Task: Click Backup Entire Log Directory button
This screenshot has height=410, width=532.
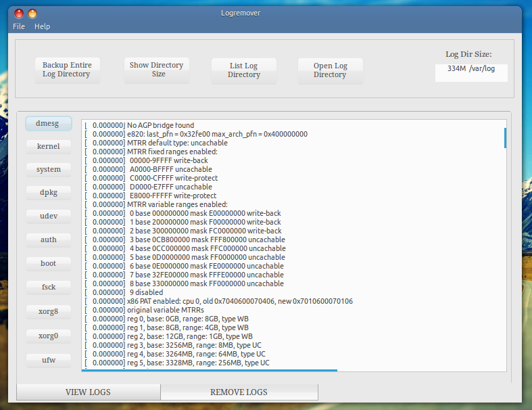Action: coord(67,70)
